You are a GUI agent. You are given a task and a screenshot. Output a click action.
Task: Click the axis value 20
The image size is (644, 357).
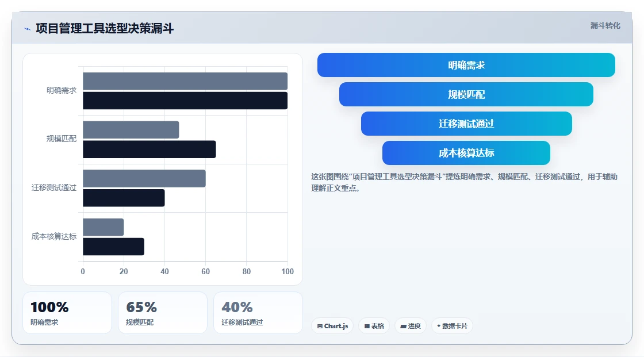click(x=124, y=271)
